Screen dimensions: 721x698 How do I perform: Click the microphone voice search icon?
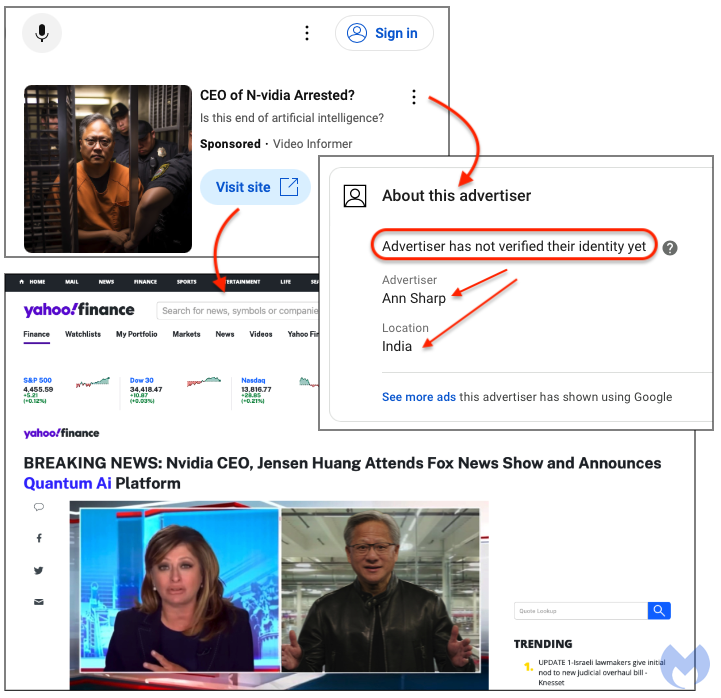pyautogui.click(x=42, y=33)
